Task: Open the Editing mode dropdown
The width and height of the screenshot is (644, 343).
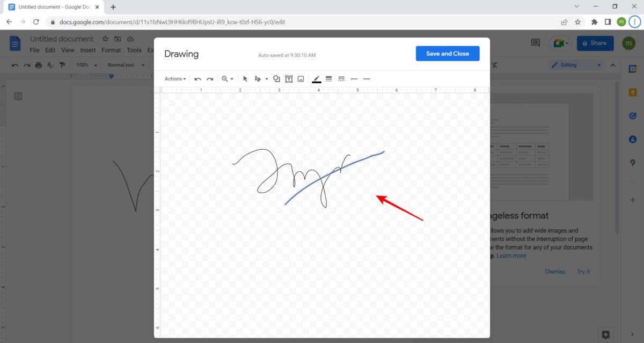Action: 576,65
